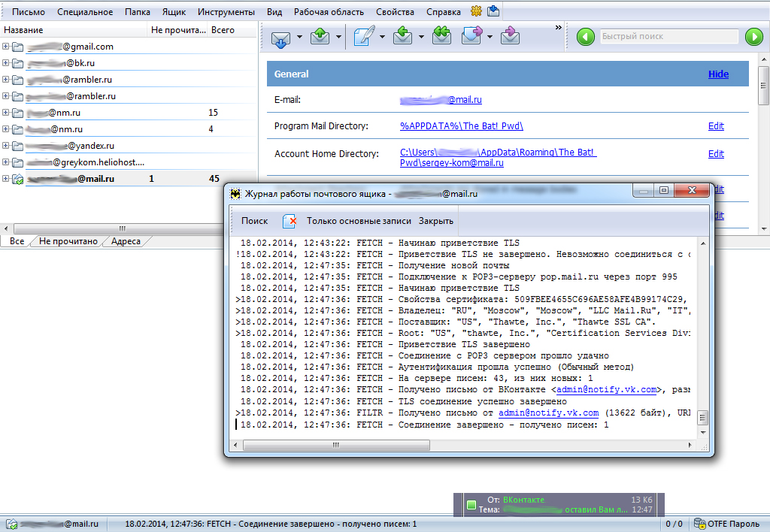770x532 pixels.
Task: Create a new message with pen icon
Action: 364,37
